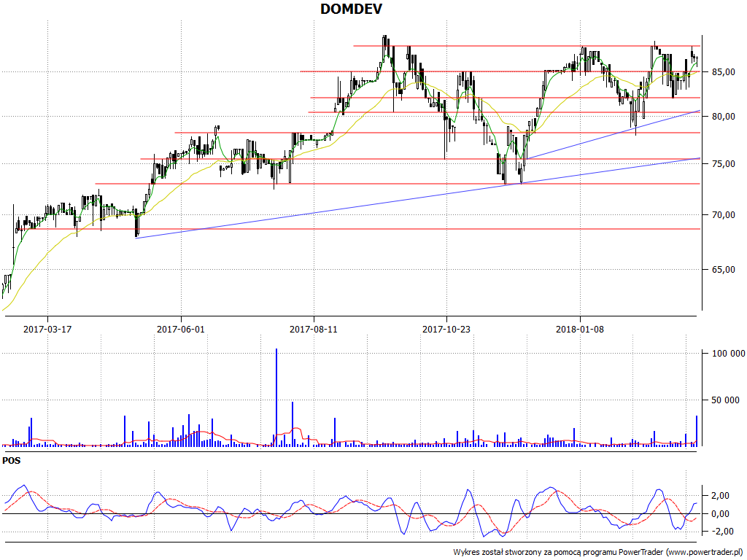The image size is (747, 560).
Task: Click the 2,00 oscillator axis label
Action: coord(720,495)
